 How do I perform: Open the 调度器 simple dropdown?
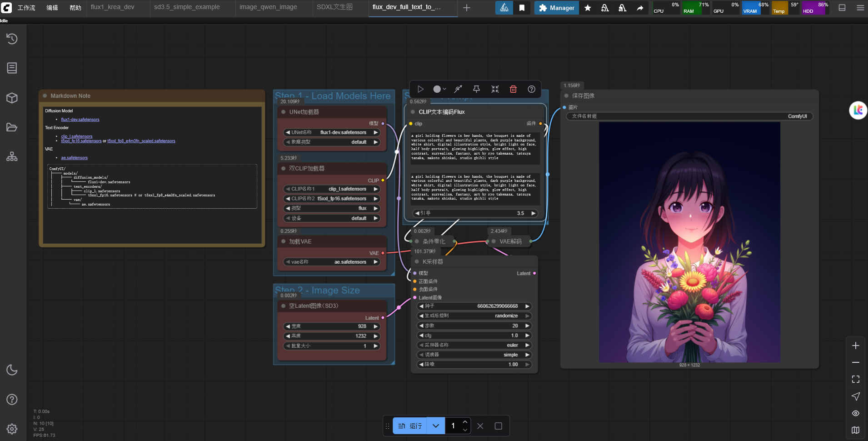coord(474,355)
